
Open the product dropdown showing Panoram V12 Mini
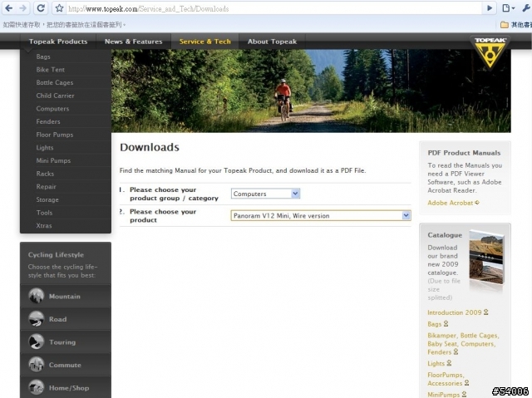[321, 215]
